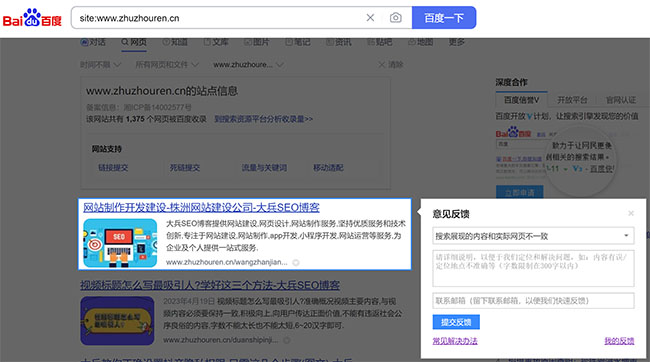Switch to 资讯 tab
650x362 pixels.
tap(339, 42)
